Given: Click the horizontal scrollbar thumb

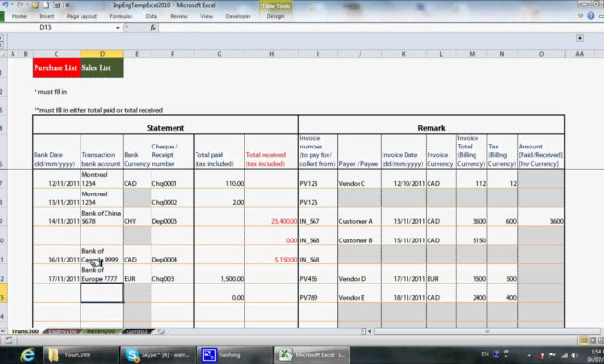Looking at the screenshot, I should 488,331.
